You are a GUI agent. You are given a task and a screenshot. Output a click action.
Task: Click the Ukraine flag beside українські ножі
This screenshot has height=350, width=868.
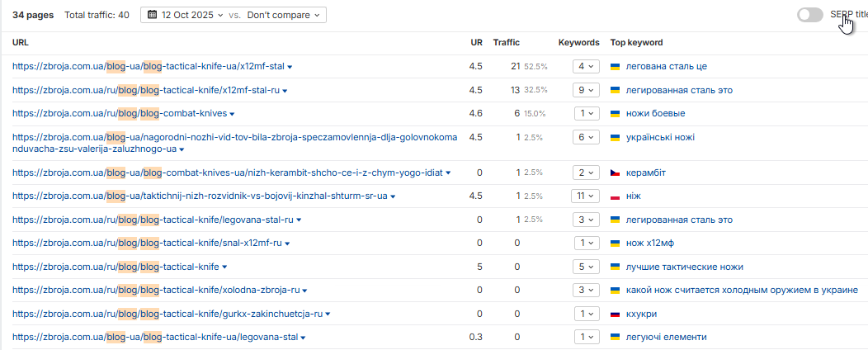point(615,137)
